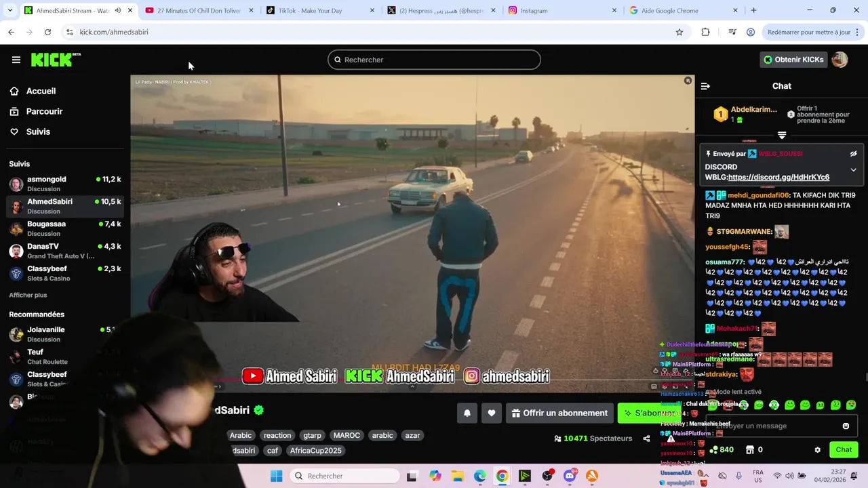Click Redémarrer pour mettre à jour
Screen dimensions: 868x488
808,32
